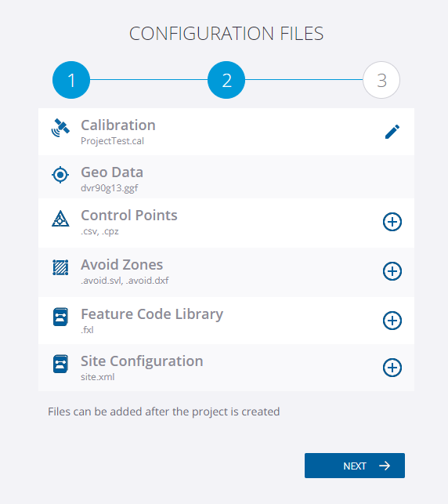
Task: Click the Calibration satellite icon
Action: point(60,128)
